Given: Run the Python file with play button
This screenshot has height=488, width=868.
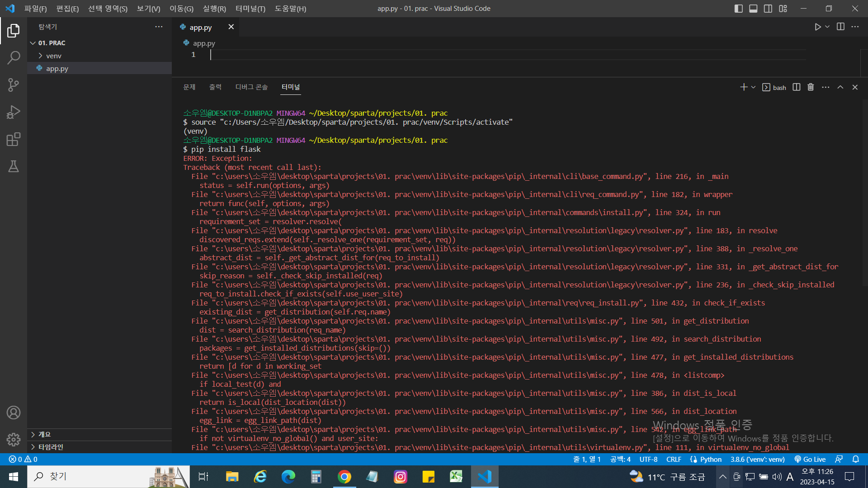Looking at the screenshot, I should point(818,27).
